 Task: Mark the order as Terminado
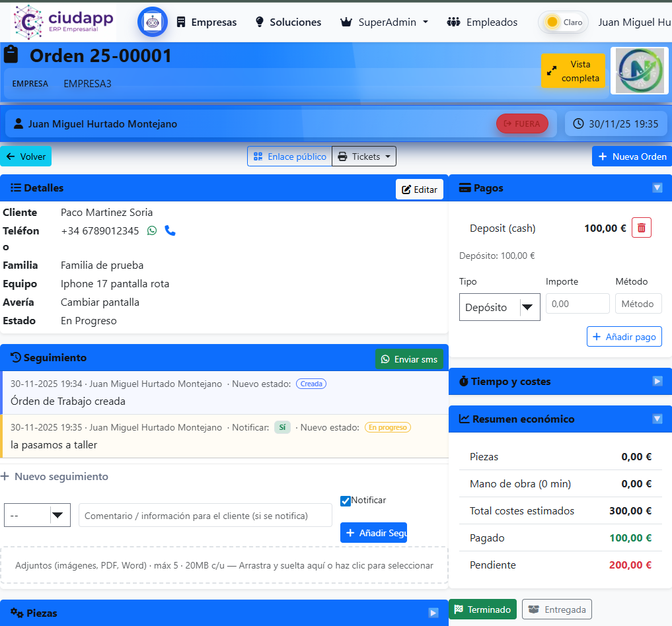pyautogui.click(x=482, y=609)
